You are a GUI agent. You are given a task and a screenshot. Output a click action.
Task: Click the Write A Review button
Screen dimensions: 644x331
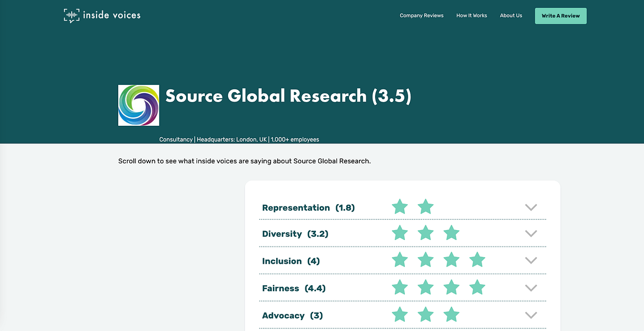561,16
